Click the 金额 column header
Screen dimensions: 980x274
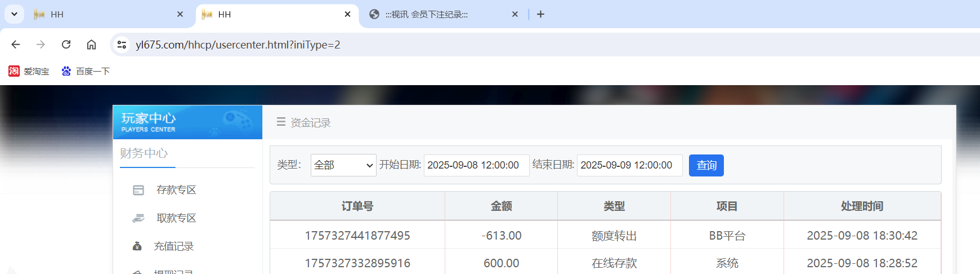[x=502, y=206]
